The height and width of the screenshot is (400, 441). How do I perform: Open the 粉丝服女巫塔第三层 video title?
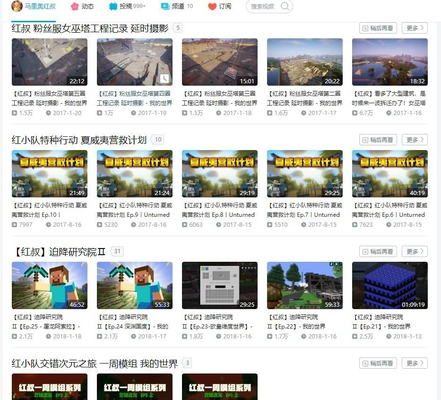tap(220, 98)
